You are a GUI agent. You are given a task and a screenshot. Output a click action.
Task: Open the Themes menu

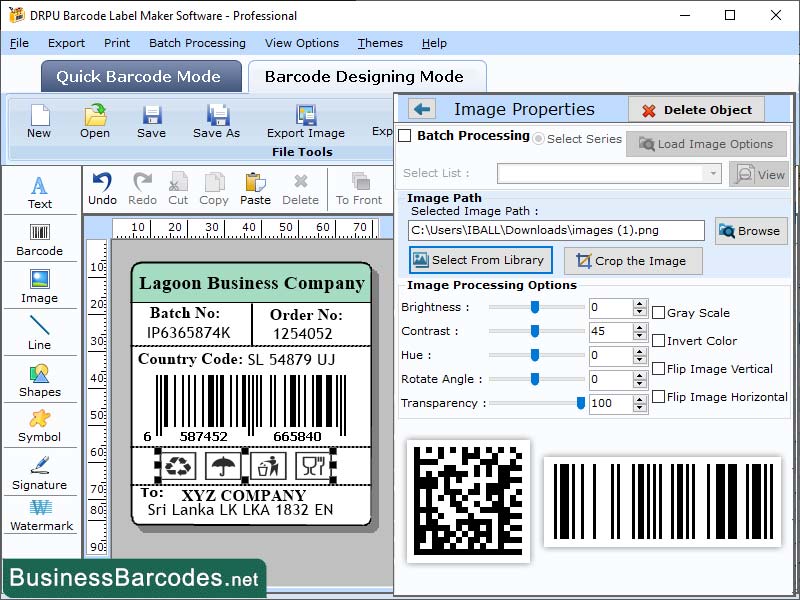379,43
